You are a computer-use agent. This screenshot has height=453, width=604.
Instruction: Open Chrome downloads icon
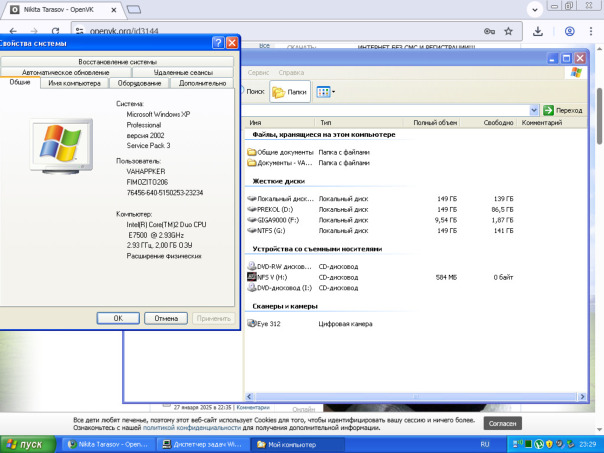[x=538, y=31]
